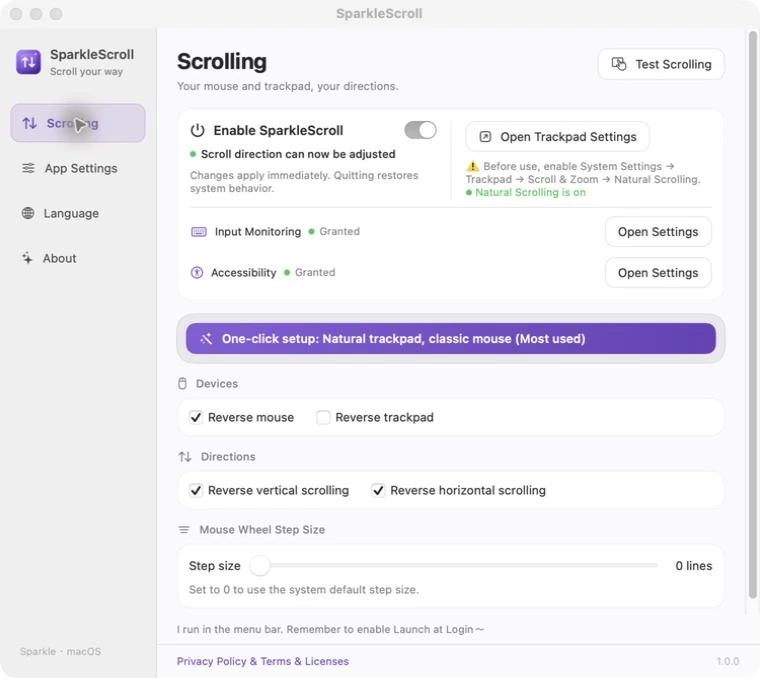Click the arrows icon beside Directions heading

[185, 457]
